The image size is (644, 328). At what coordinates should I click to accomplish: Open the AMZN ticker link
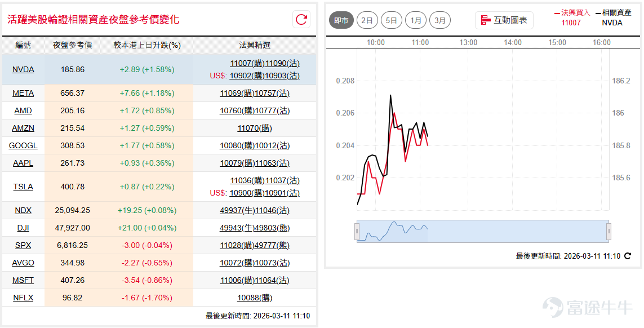(23, 128)
